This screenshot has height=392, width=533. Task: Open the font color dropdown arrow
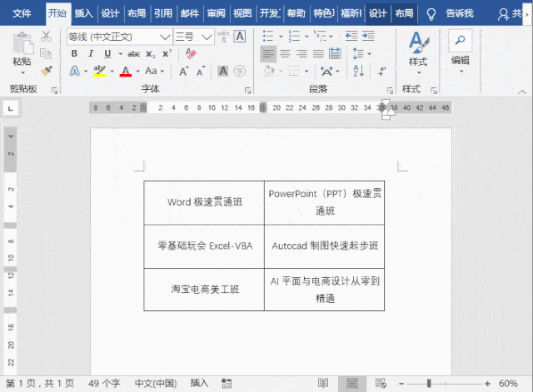click(x=137, y=72)
